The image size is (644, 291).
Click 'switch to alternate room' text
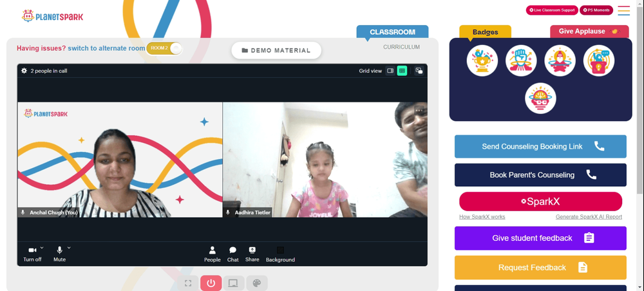pyautogui.click(x=106, y=48)
